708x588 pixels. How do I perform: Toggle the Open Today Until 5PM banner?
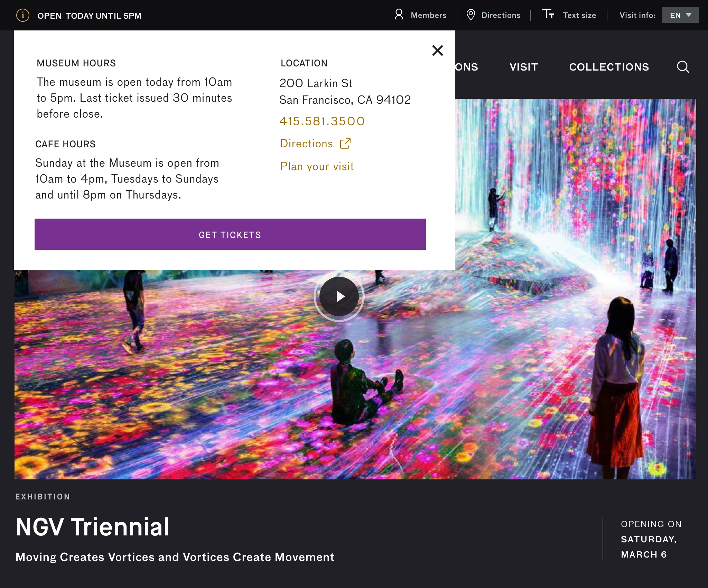(x=89, y=16)
